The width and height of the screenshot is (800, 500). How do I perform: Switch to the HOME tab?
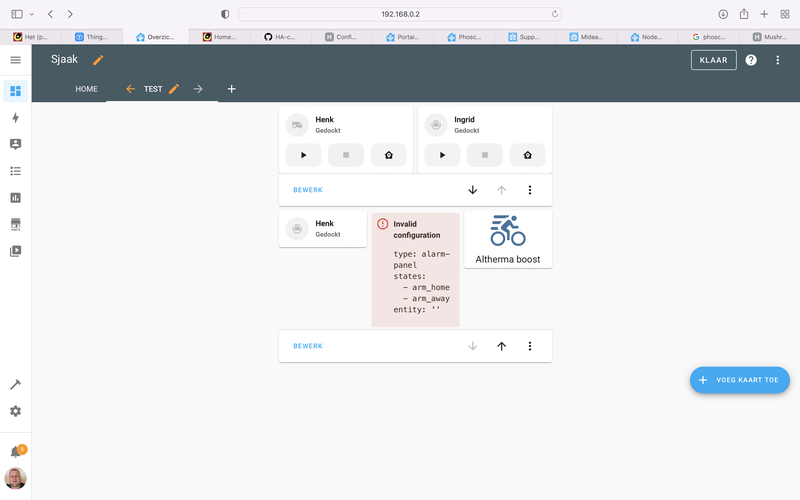pyautogui.click(x=86, y=89)
